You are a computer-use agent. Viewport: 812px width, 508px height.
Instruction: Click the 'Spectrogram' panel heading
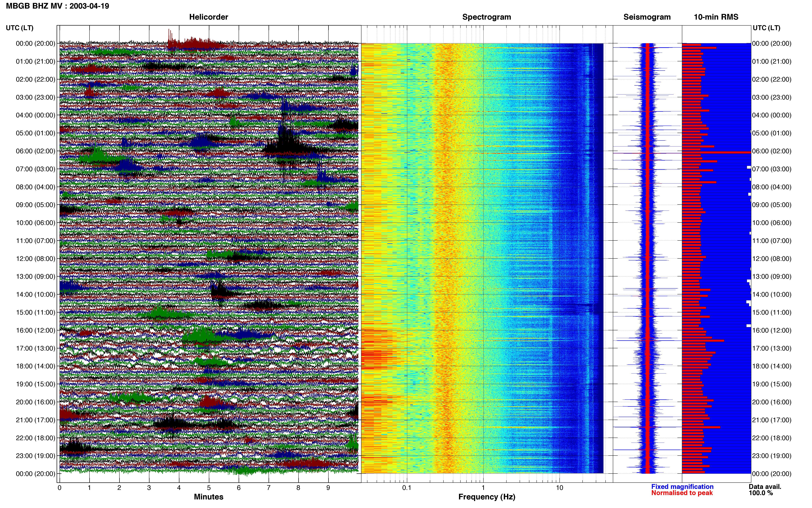(487, 17)
